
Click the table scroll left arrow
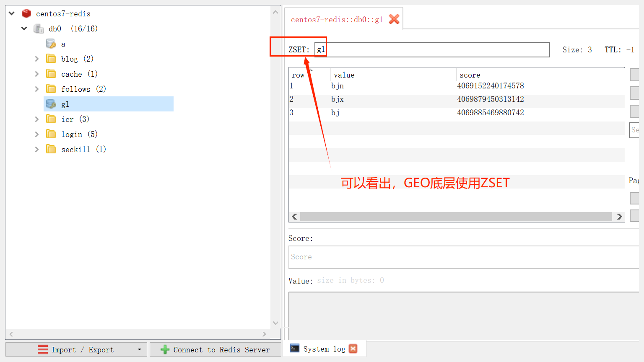pyautogui.click(x=294, y=217)
